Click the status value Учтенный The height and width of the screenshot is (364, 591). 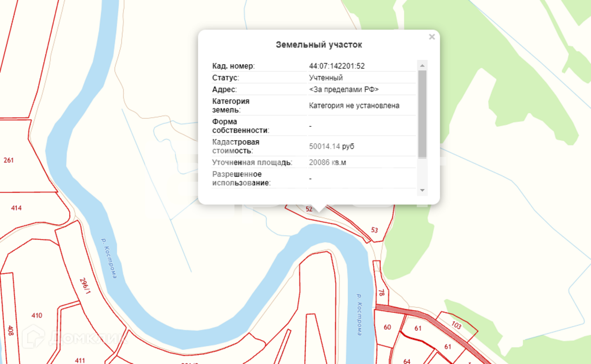coord(326,78)
